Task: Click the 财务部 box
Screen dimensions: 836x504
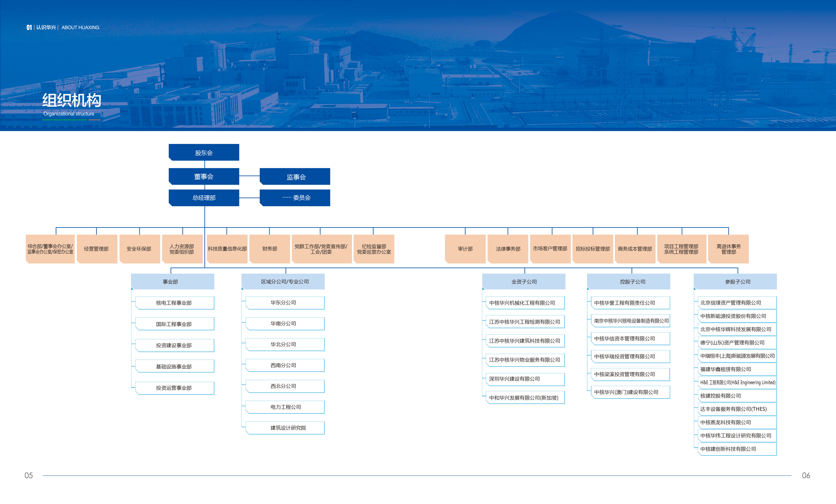Action: [x=270, y=249]
